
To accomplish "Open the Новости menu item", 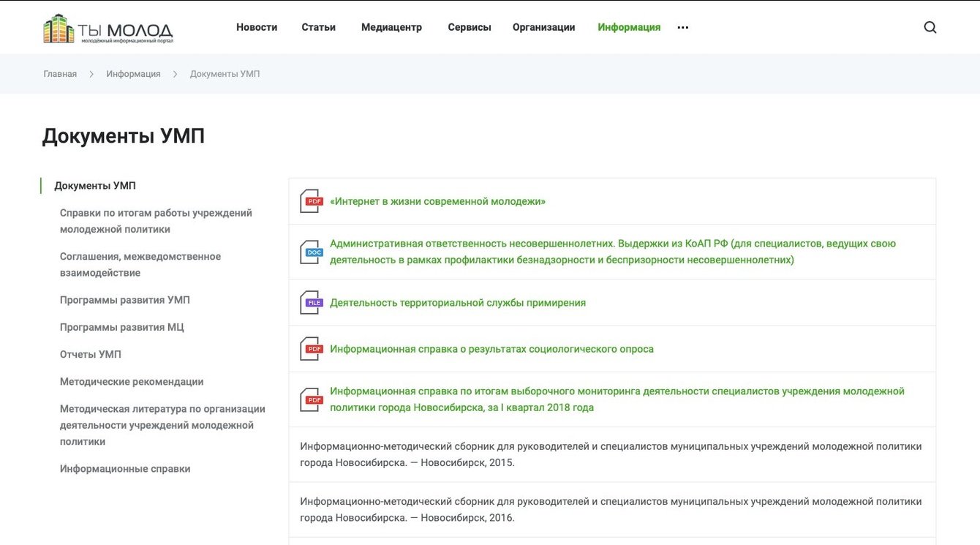I will pyautogui.click(x=257, y=28).
